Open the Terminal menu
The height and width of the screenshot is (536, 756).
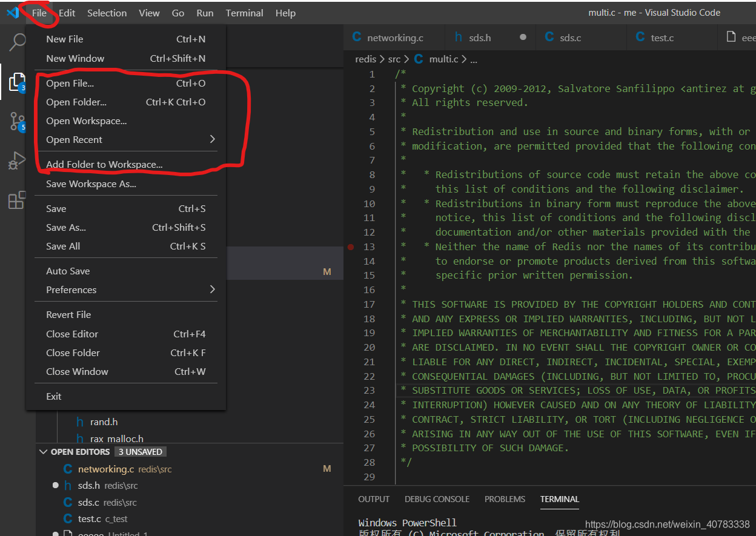pyautogui.click(x=244, y=13)
